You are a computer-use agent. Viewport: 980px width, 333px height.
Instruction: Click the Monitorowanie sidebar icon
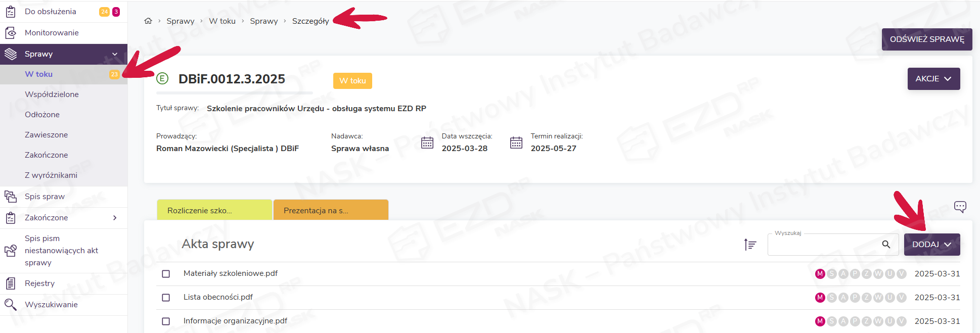[x=11, y=33]
